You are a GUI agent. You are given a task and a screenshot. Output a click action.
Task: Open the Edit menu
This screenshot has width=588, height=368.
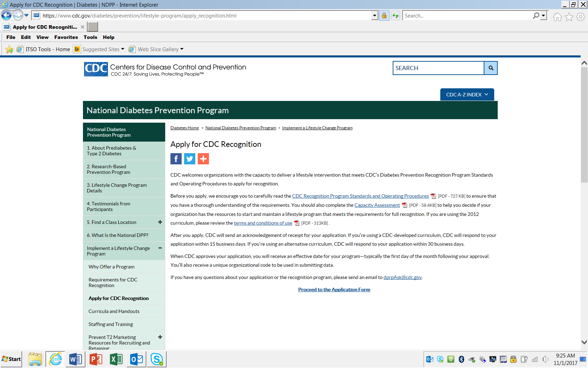(x=26, y=37)
